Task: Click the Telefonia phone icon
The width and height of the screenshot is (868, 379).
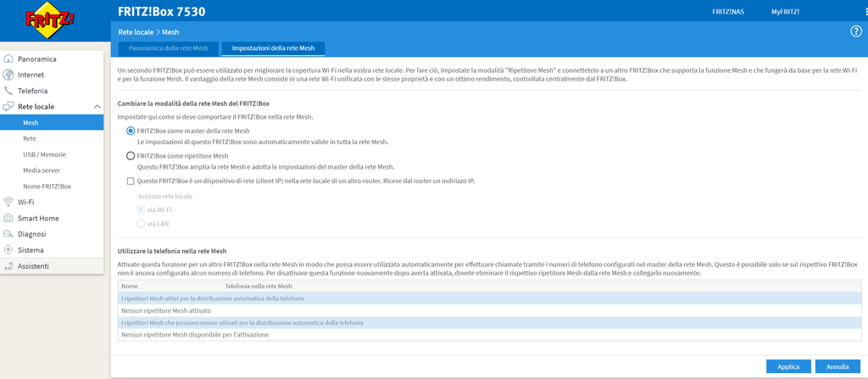Action: coord(8,91)
